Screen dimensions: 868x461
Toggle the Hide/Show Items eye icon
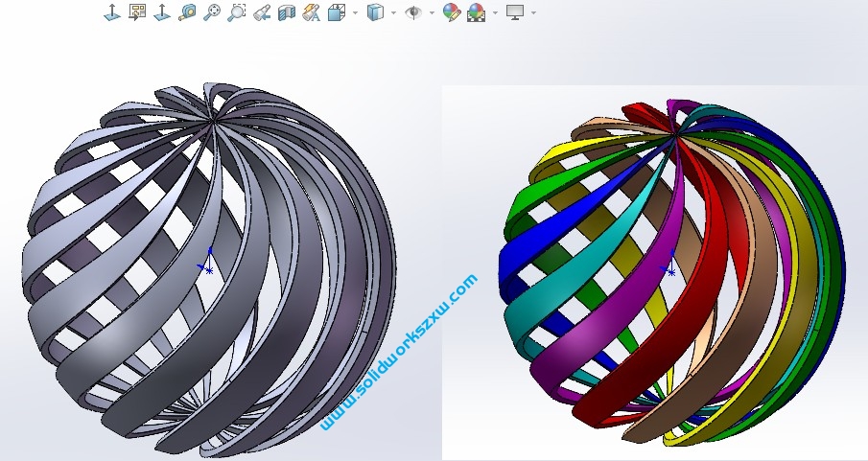pyautogui.click(x=413, y=12)
